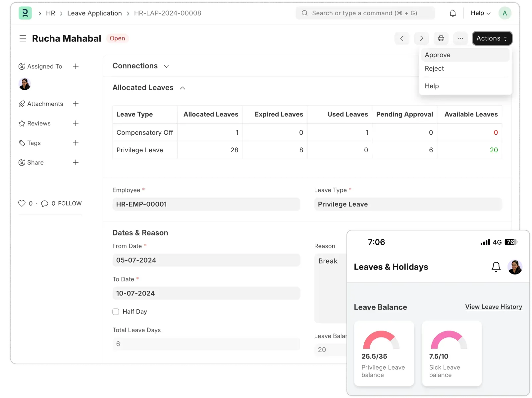This screenshot has height=398, width=532.
Task: Print the leave application using the printer icon
Action: click(441, 38)
